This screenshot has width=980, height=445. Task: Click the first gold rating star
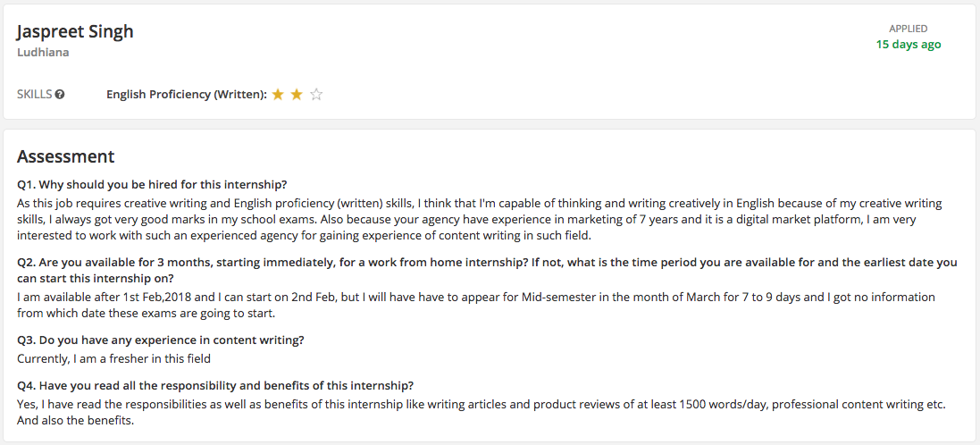coord(278,95)
